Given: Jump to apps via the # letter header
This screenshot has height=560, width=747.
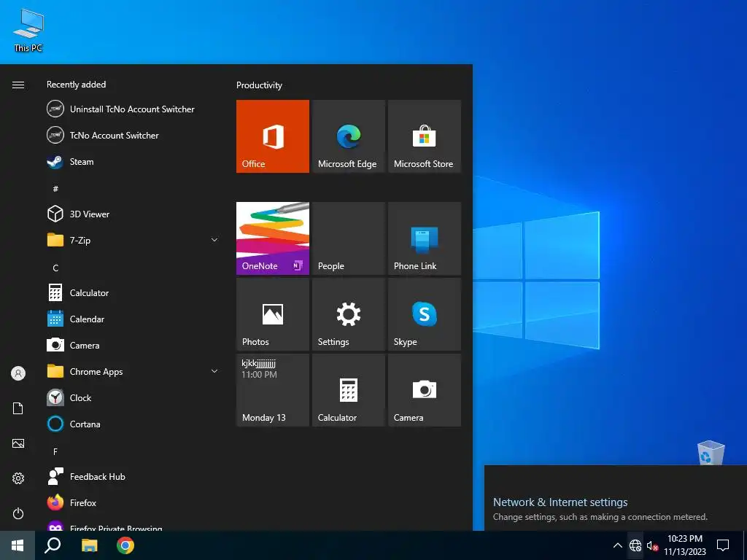Looking at the screenshot, I should (55, 189).
